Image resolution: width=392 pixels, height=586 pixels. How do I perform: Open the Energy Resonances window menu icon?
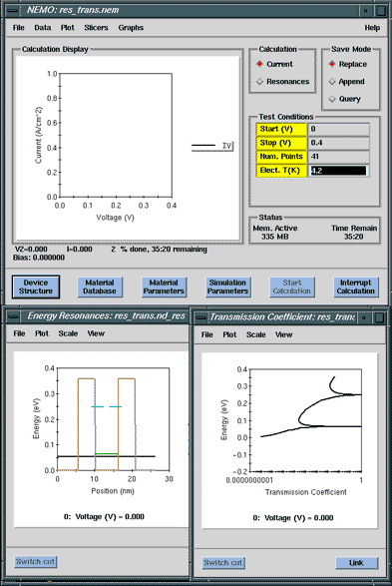[14, 316]
